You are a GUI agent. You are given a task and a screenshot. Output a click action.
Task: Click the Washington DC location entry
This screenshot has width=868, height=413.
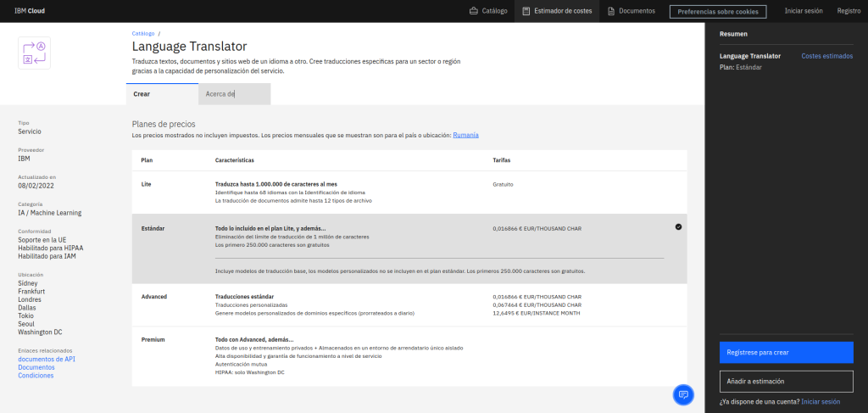(x=40, y=332)
